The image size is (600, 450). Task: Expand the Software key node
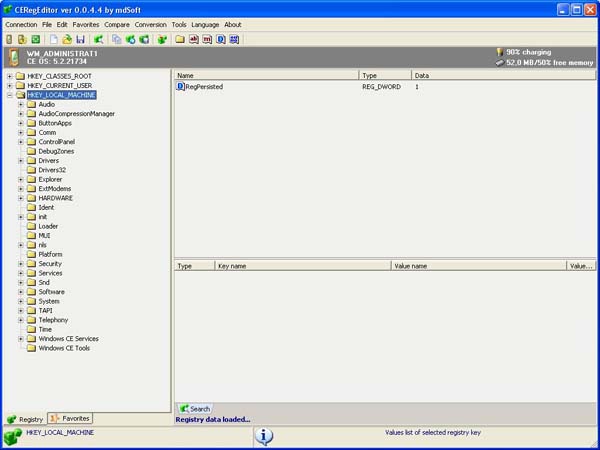(20, 292)
